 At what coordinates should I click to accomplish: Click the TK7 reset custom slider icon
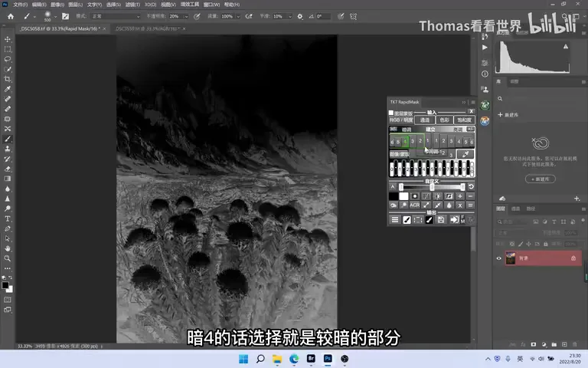pos(471,186)
